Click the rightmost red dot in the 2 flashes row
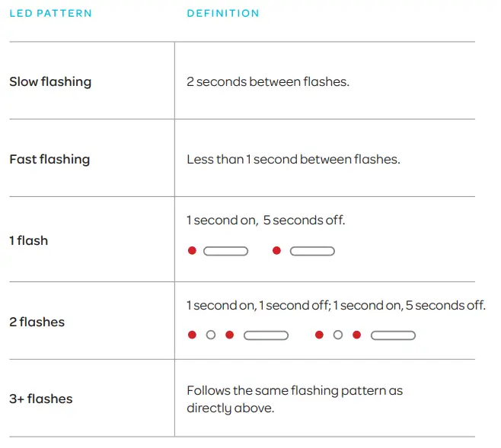This screenshot has height=448, width=501. [x=356, y=335]
